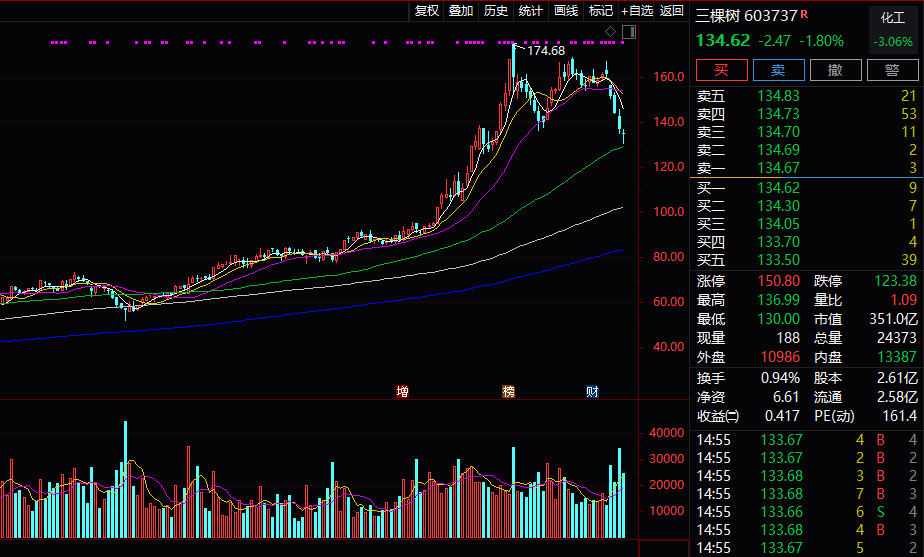
Task: Click the 标记 mark option
Action: coord(600,11)
